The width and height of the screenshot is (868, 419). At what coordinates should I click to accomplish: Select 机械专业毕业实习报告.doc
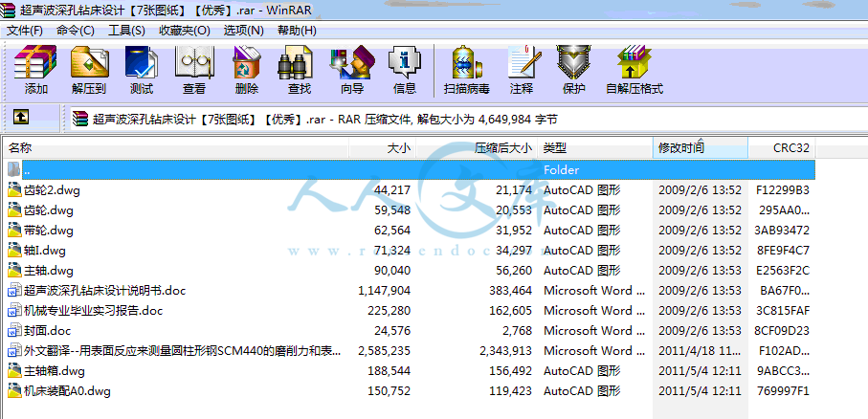point(94,311)
